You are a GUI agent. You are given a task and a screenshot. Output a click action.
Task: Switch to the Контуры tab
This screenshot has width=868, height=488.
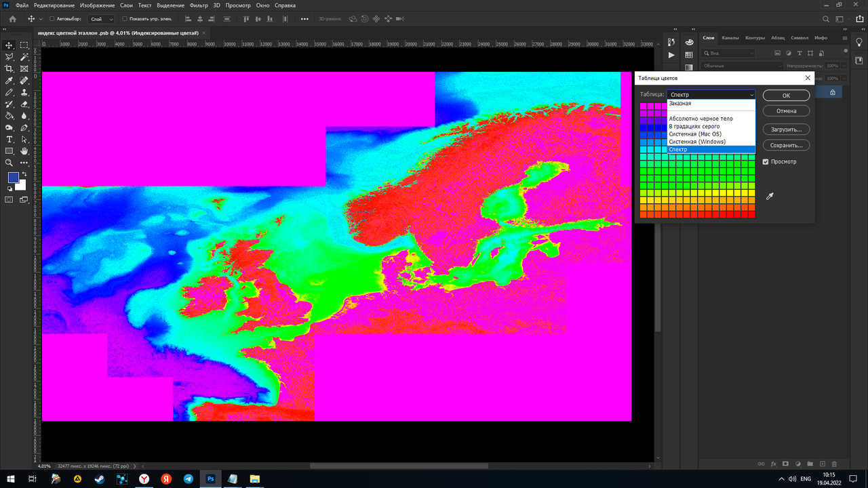[x=755, y=38]
